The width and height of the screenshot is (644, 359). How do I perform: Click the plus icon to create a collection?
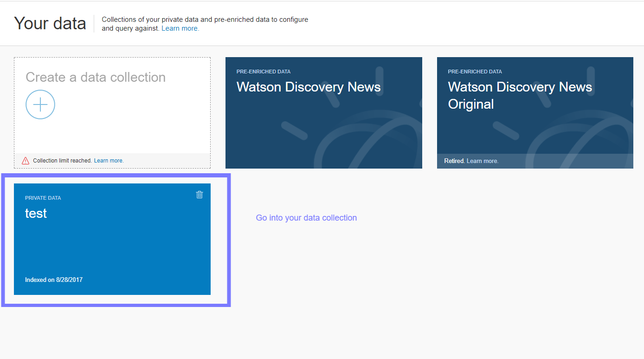40,104
